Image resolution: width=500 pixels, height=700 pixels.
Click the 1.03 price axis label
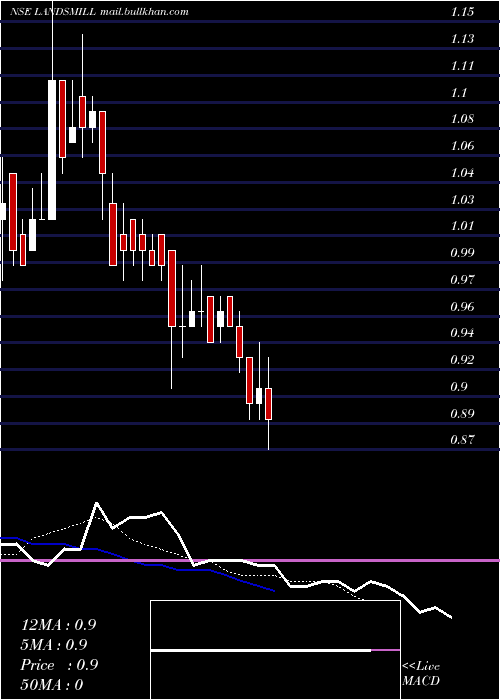pyautogui.click(x=462, y=200)
